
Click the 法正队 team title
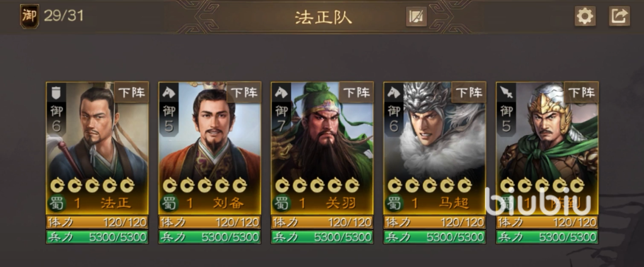[323, 17]
